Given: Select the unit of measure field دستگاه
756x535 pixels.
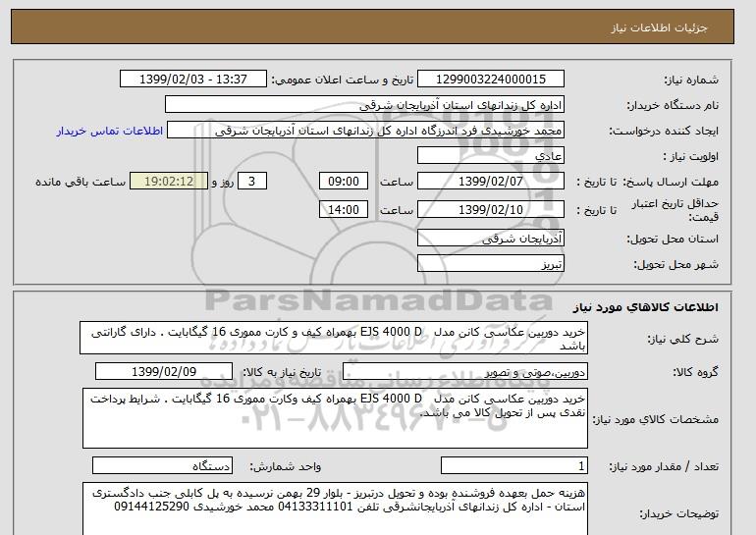Looking at the screenshot, I should [162, 465].
